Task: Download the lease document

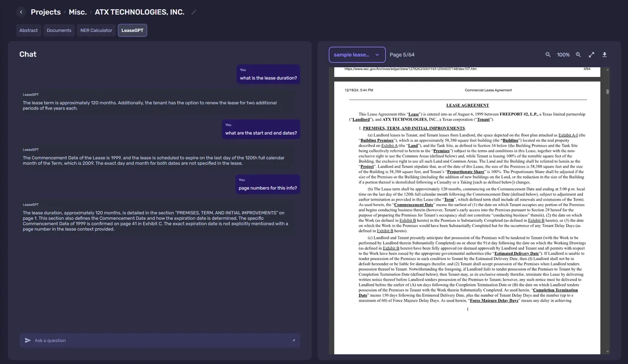Action: click(604, 55)
